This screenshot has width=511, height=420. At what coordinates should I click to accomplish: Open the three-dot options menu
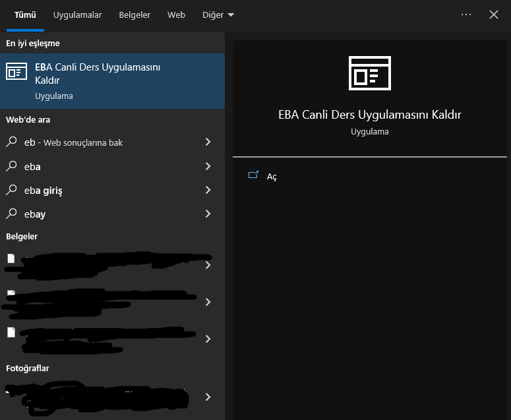pyautogui.click(x=466, y=15)
